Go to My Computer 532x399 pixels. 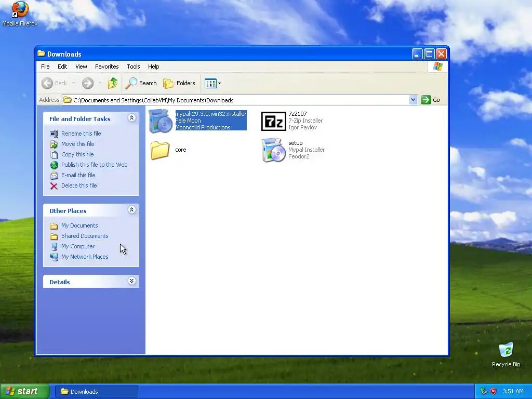(78, 247)
